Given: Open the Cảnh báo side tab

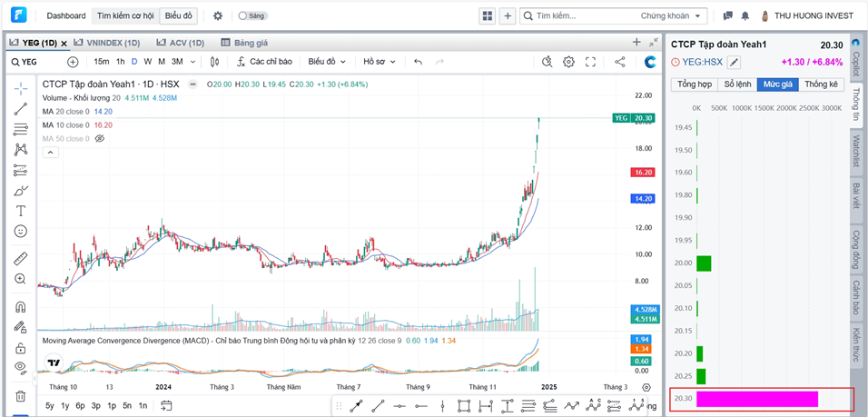Looking at the screenshot, I should click(x=856, y=296).
